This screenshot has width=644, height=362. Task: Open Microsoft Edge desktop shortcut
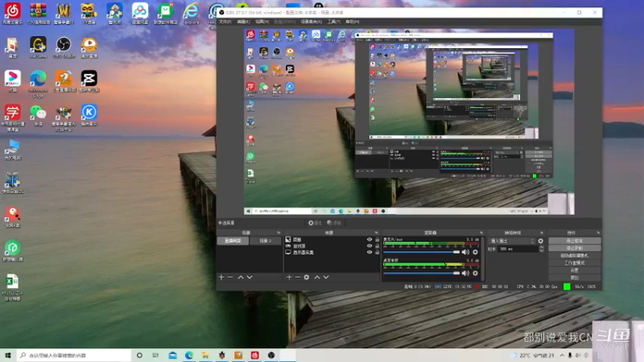point(38,84)
